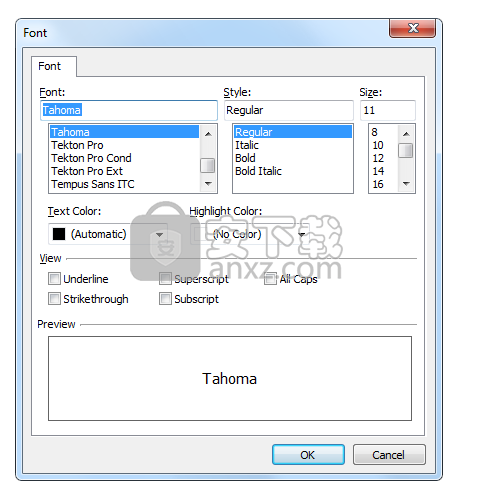Select the Font tab
The width and height of the screenshot is (477, 485).
(x=50, y=66)
